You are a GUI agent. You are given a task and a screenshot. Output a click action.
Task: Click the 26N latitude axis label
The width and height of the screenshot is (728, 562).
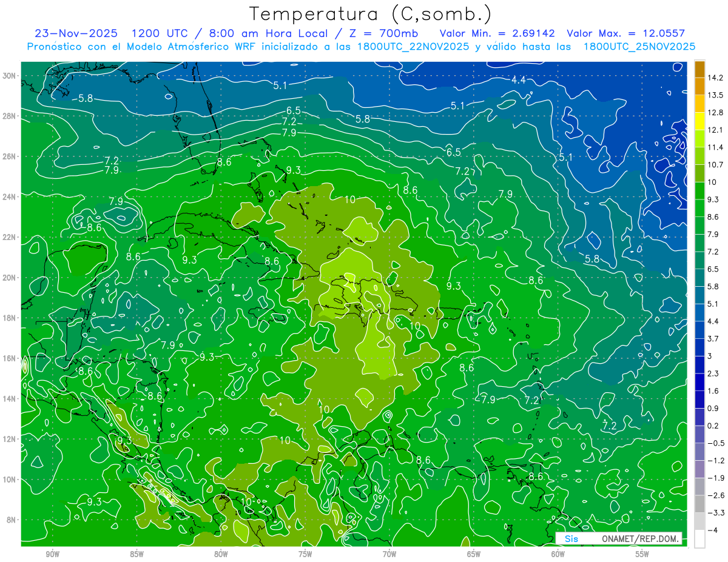9,156
